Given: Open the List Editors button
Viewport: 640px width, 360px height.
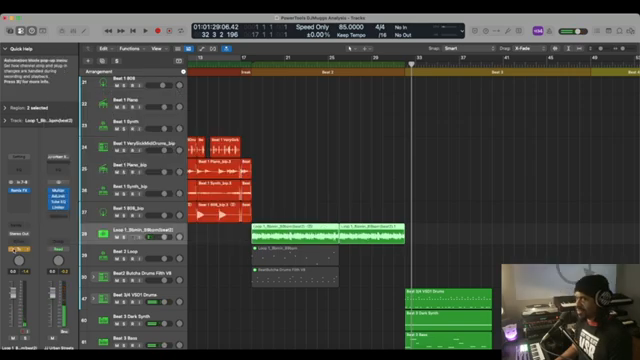Looking at the screenshot, I should 597,31.
